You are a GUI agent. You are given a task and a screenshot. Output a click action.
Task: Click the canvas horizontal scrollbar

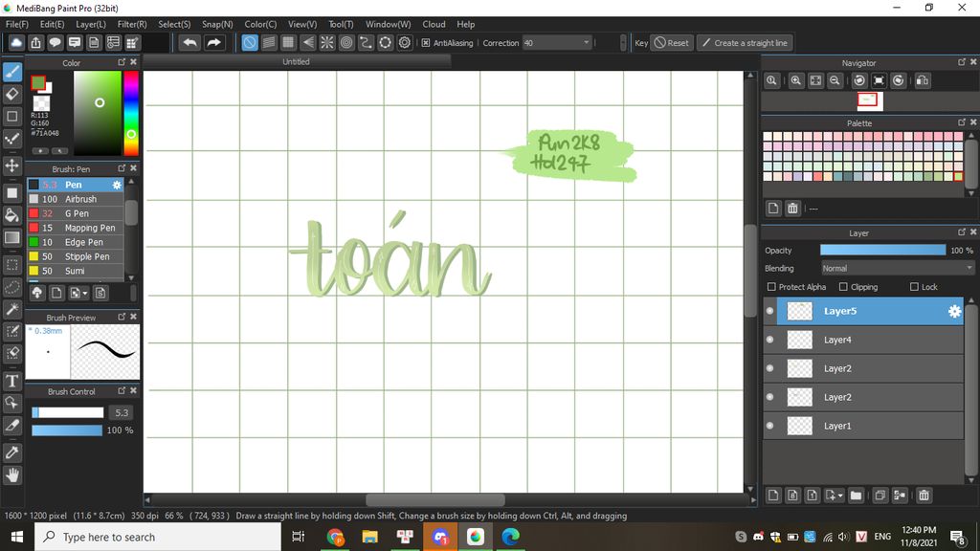click(x=435, y=500)
